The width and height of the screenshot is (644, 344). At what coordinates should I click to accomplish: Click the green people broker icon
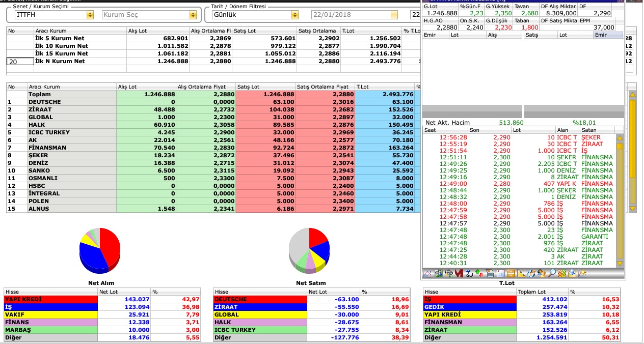pyautogui.click(x=439, y=274)
